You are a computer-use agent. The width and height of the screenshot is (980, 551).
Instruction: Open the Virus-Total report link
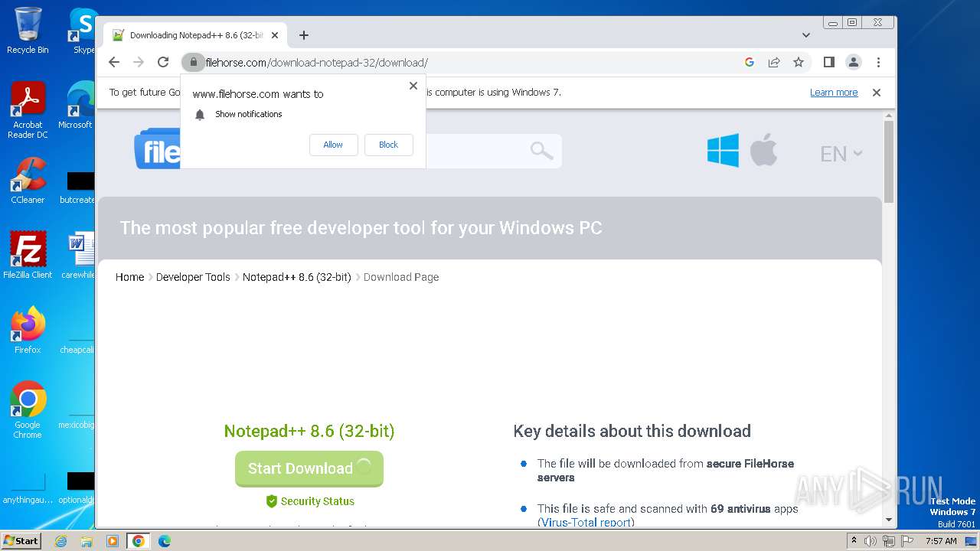(586, 523)
